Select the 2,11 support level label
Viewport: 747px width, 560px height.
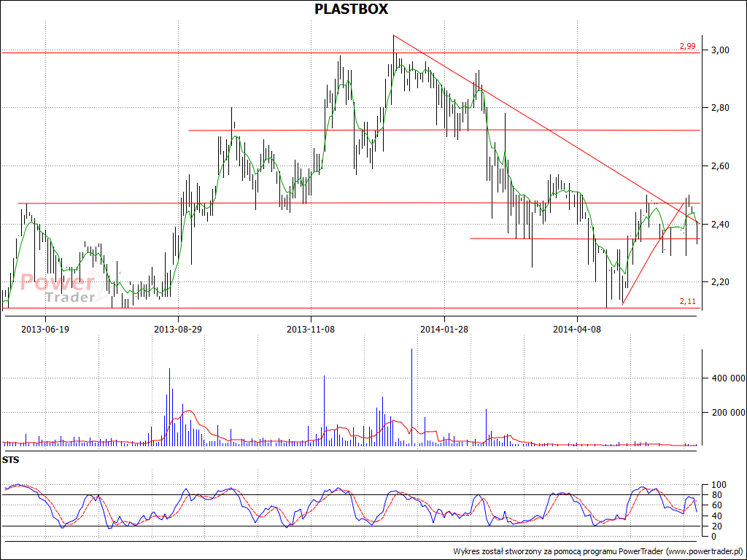point(687,301)
